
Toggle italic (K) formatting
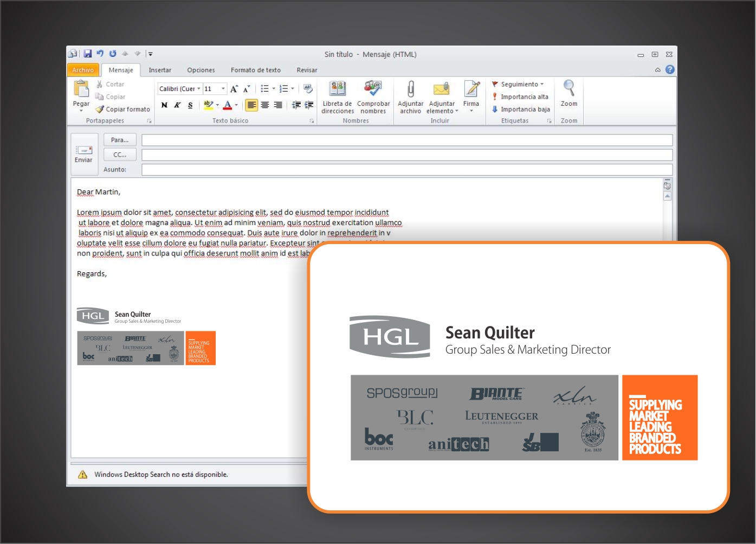tap(177, 105)
